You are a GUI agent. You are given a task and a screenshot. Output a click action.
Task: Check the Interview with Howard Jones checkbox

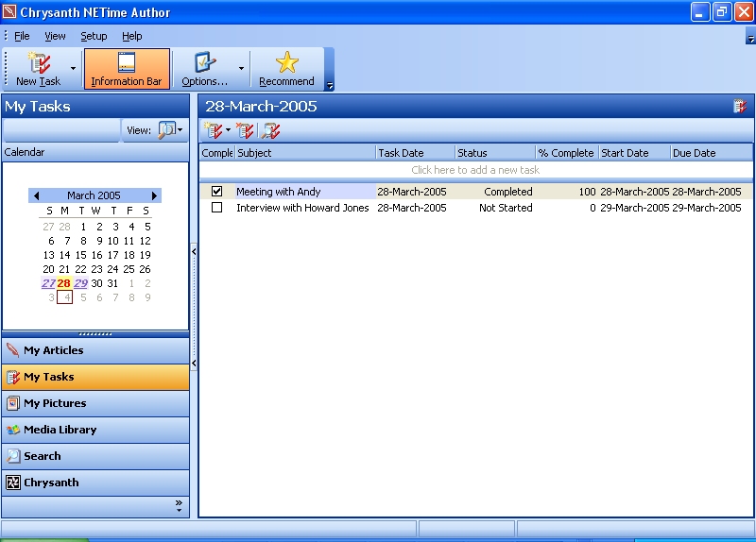pos(216,208)
